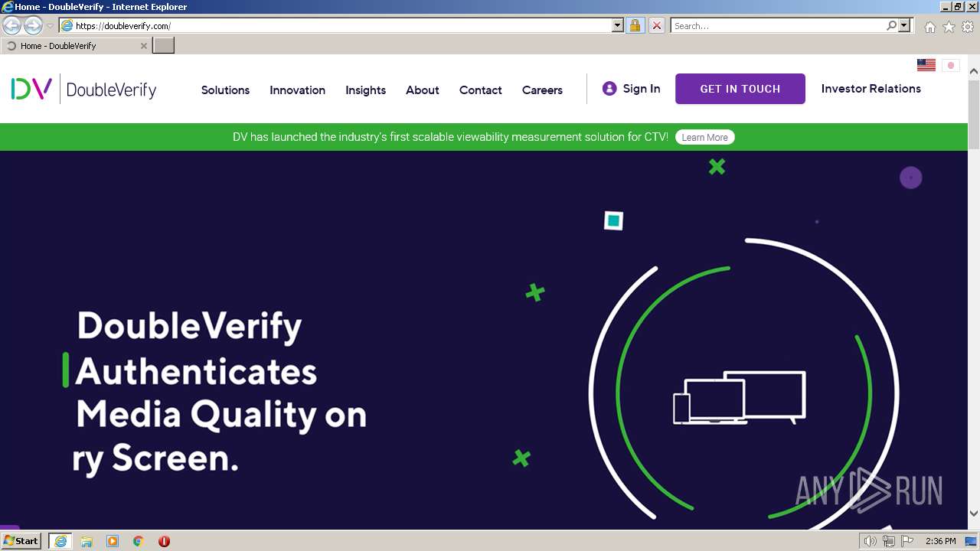Open the Contact page link
This screenshot has width=980, height=551.
click(x=480, y=90)
